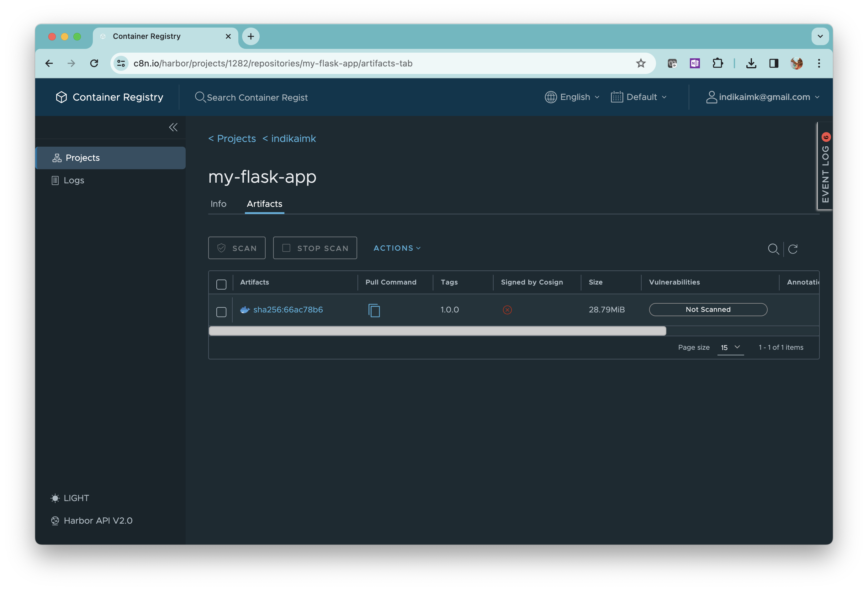Screen dimensions: 868x591
Task: Click the OneNote extension icon
Action: [695, 64]
